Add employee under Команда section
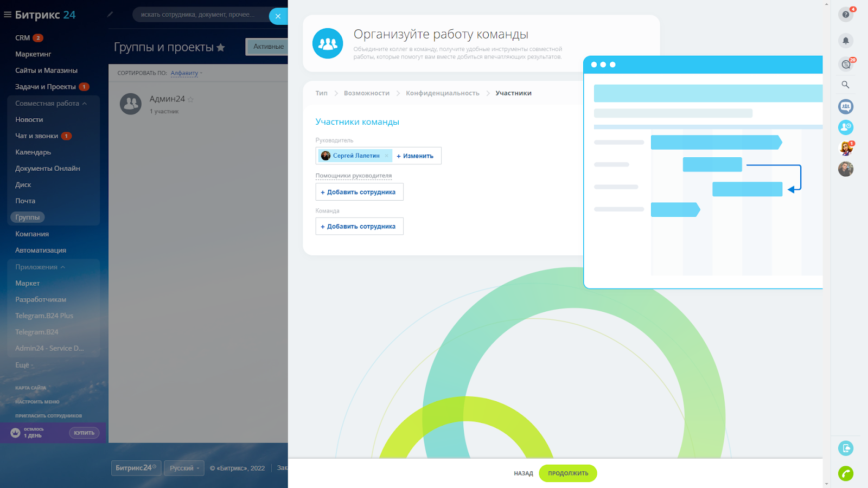 pos(359,226)
